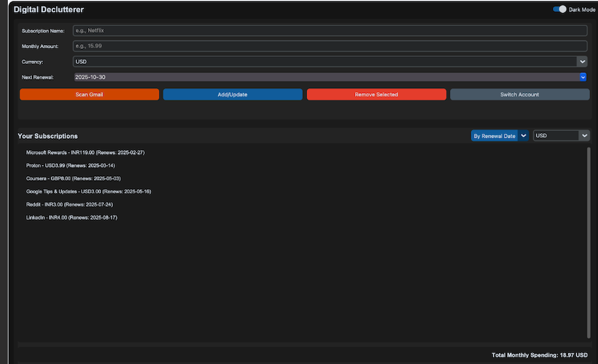Click the Next Renewal date chevron icon
Image resolution: width=598 pixels, height=364 pixels.
(582, 77)
